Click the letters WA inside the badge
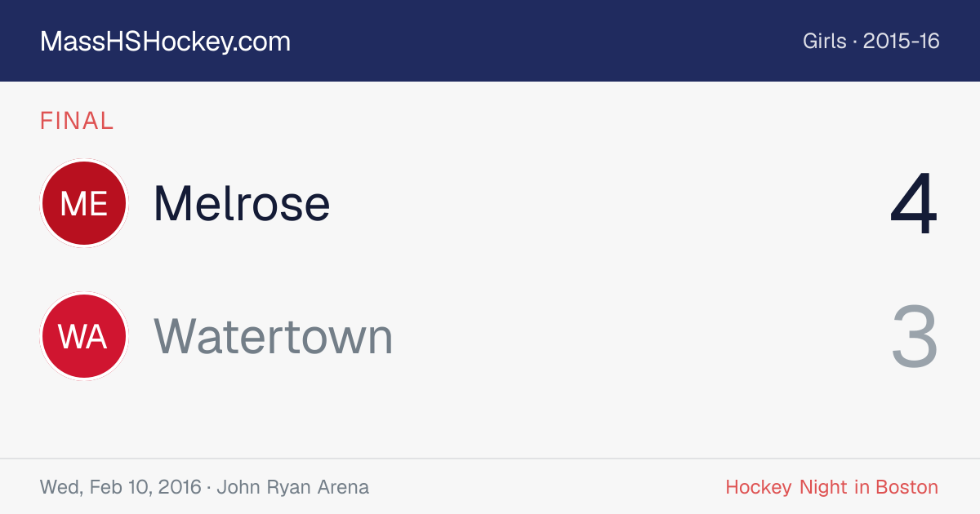Viewport: 980px width, 514px height. point(83,337)
